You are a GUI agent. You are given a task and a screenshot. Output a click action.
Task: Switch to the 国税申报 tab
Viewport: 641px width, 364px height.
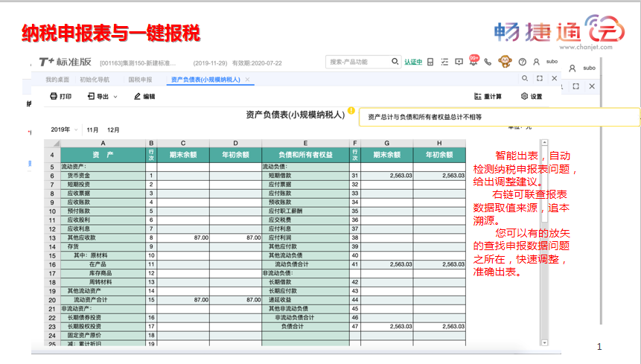point(140,79)
